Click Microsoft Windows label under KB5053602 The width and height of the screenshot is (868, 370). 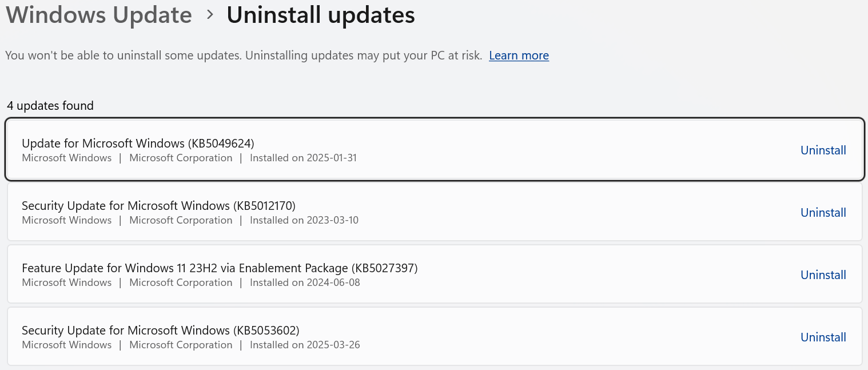[x=67, y=345]
